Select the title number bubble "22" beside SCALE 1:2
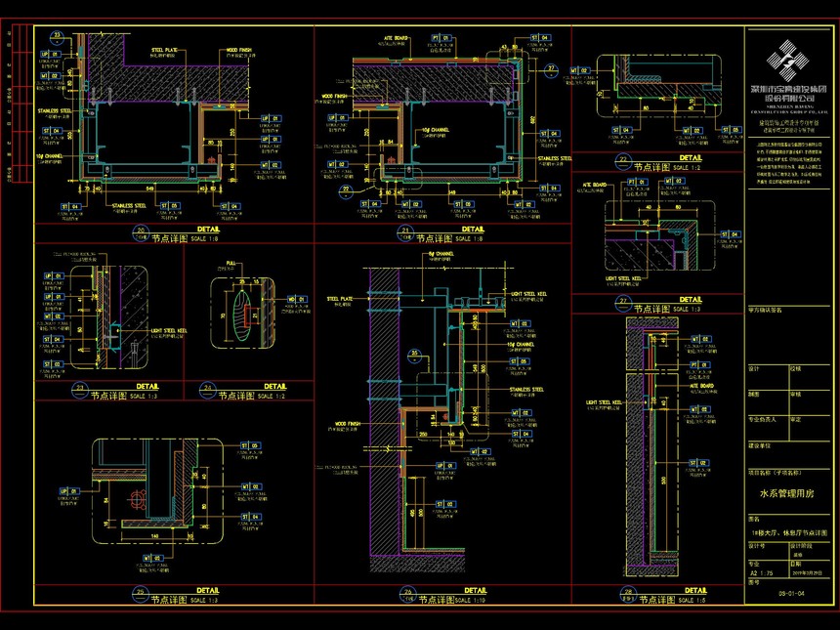The height and width of the screenshot is (630, 840). click(x=623, y=162)
